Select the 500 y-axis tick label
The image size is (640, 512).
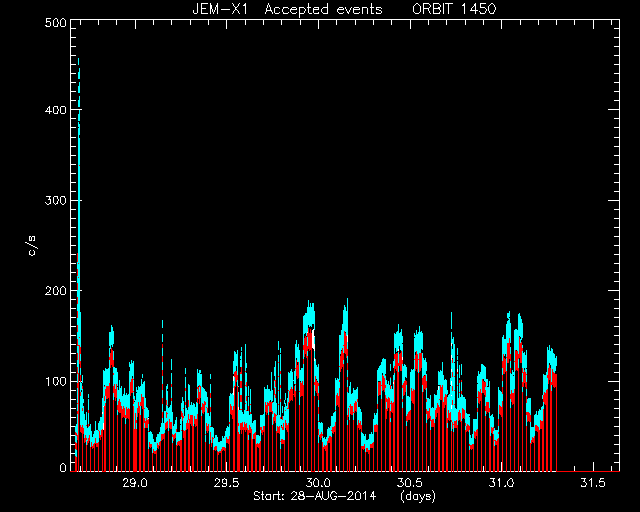[55, 23]
